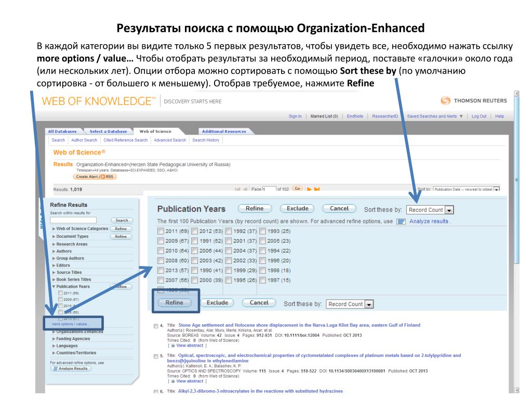Open the Analyze results link
The width and height of the screenshot is (532, 399).
point(429,221)
